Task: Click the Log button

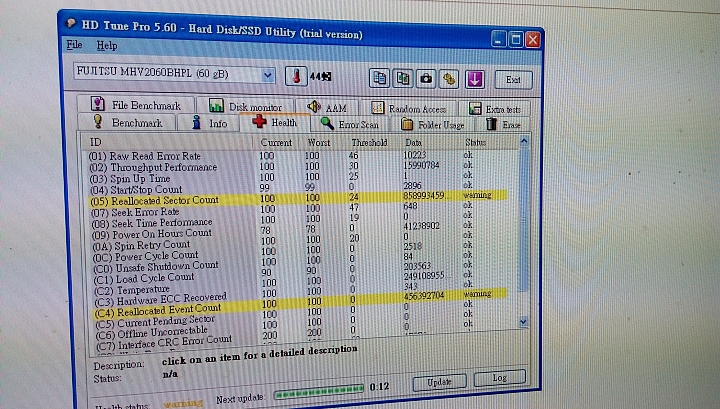Action: point(499,378)
